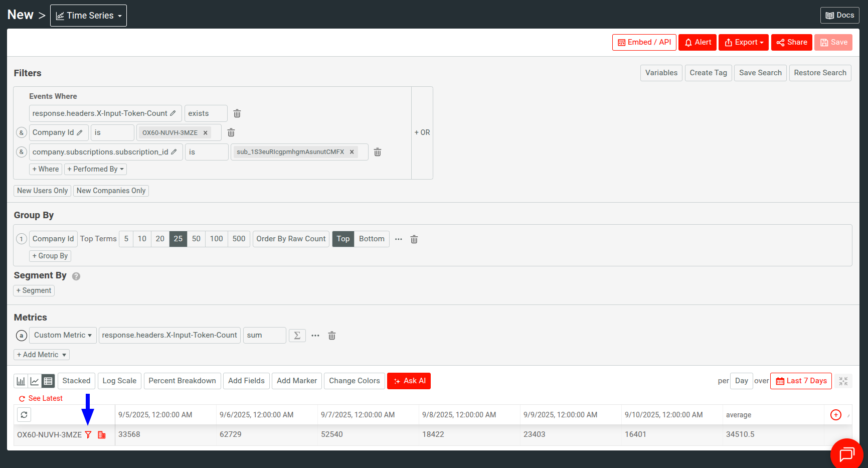Open the sigma aggregation icon in Metrics
This screenshot has height=468, width=868.
pyautogui.click(x=297, y=335)
